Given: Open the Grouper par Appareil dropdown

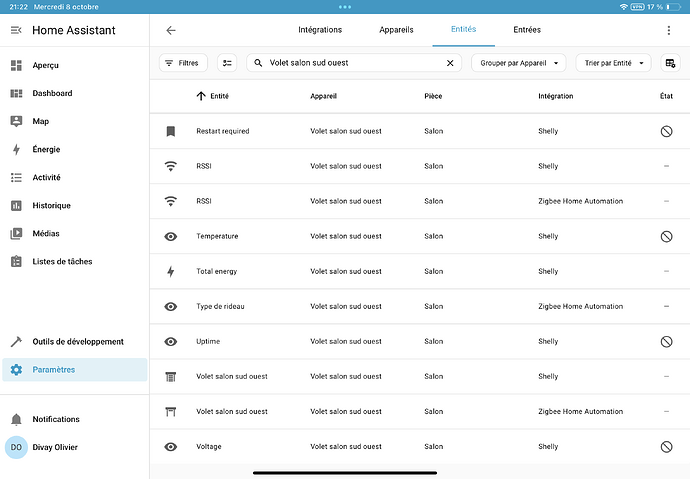Looking at the screenshot, I should point(518,63).
